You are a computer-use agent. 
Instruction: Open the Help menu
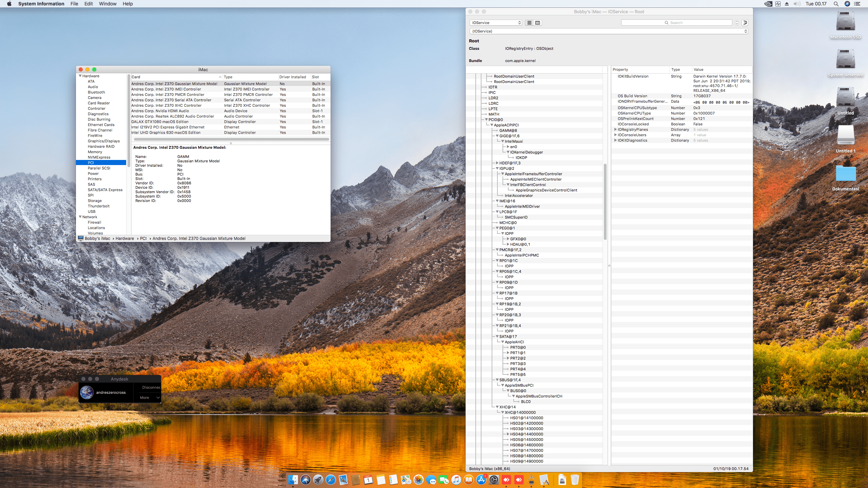click(x=128, y=4)
